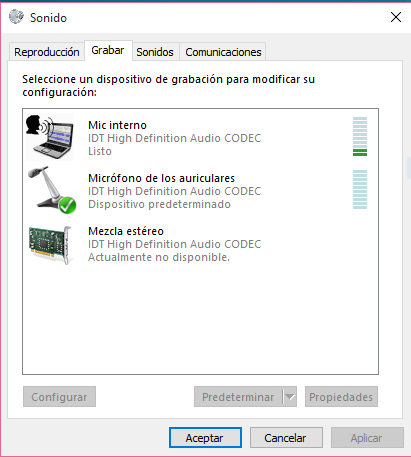Select the Grabar tab
The height and width of the screenshot is (457, 411).
(108, 50)
